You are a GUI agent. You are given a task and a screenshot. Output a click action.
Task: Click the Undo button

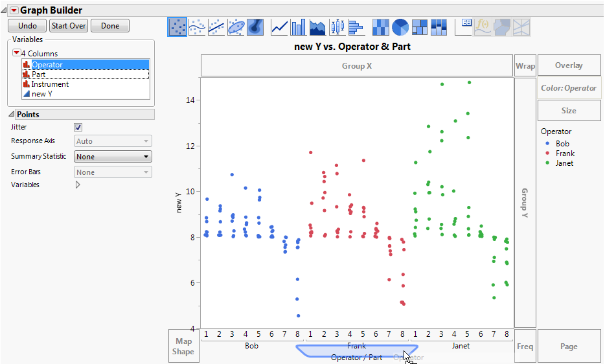click(x=27, y=26)
